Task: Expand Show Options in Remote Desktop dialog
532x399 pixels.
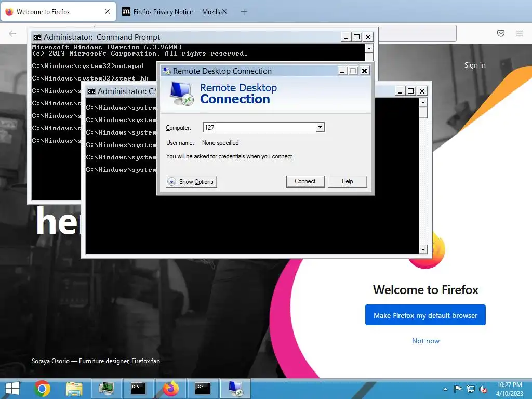Action: [x=191, y=181]
